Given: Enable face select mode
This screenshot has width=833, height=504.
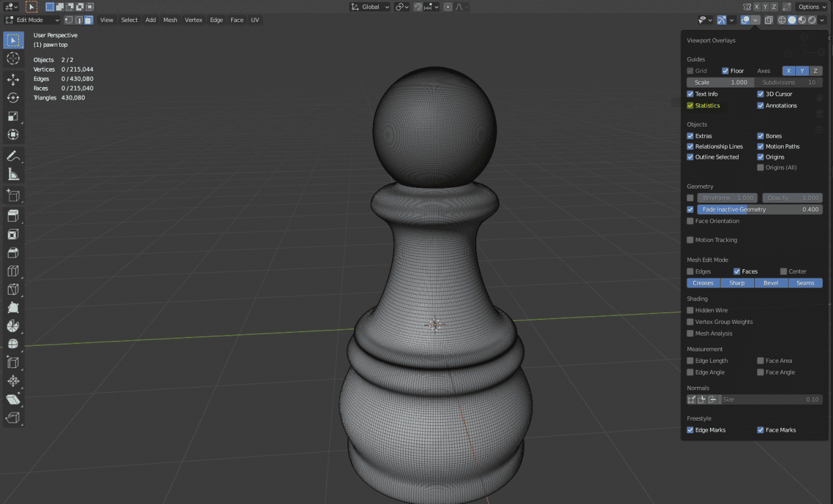Looking at the screenshot, I should pos(88,20).
